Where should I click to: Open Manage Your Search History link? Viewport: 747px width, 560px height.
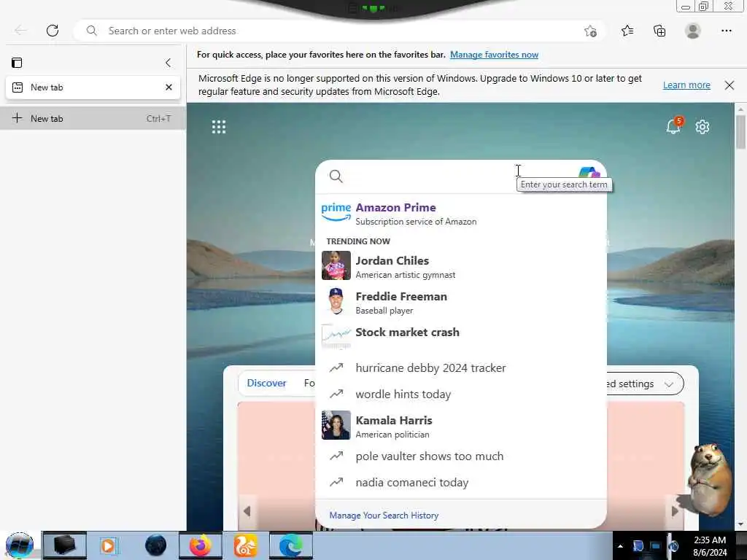384,516
